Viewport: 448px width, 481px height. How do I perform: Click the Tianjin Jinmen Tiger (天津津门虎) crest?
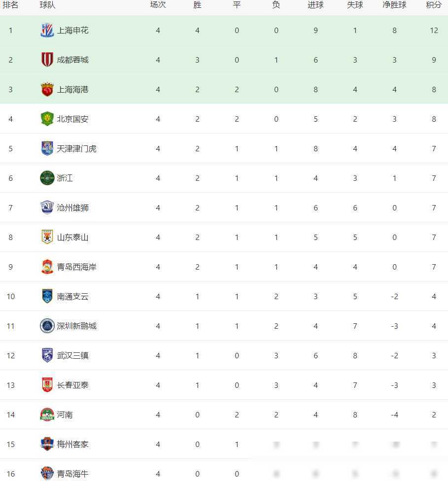(47, 148)
